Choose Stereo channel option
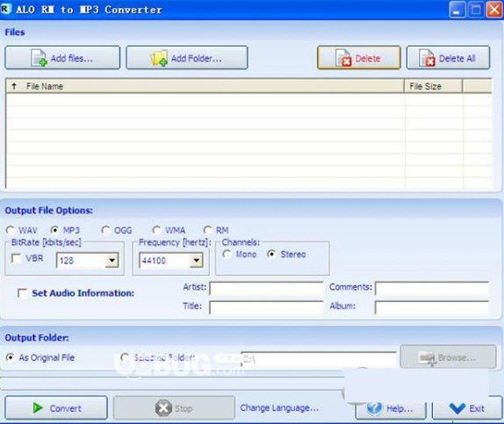Image resolution: width=504 pixels, height=424 pixels. tap(271, 255)
